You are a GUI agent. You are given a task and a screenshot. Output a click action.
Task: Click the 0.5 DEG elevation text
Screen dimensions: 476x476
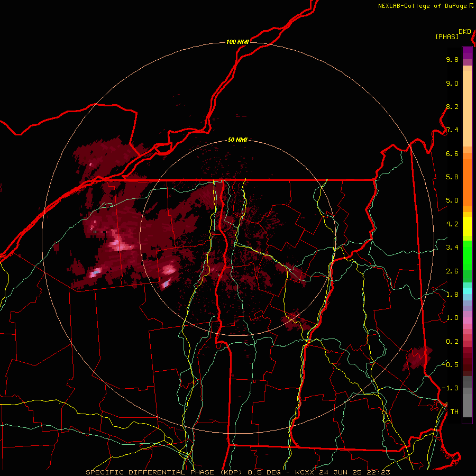tap(264, 472)
